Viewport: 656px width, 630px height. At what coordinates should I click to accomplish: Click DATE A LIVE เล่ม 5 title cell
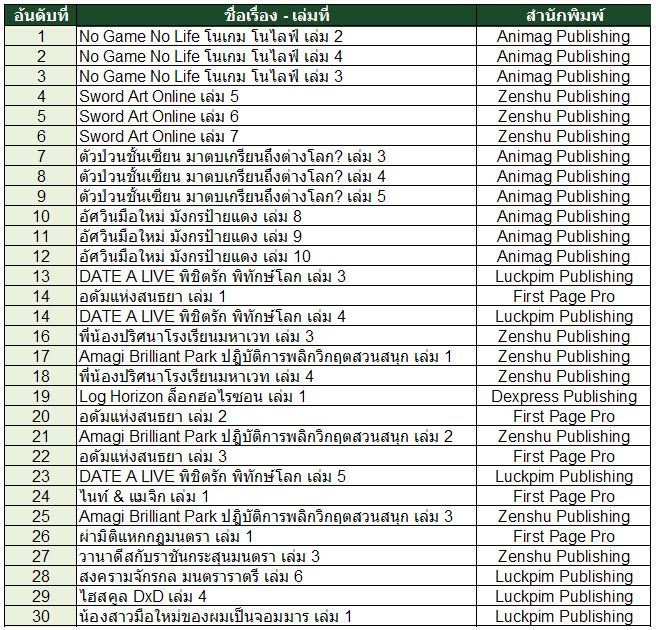pos(277,476)
